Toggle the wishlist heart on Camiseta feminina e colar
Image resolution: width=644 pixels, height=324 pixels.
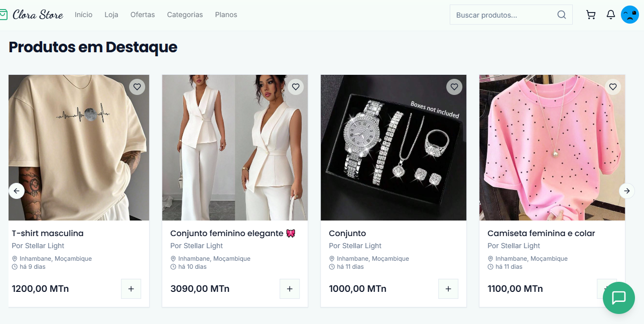tap(613, 86)
